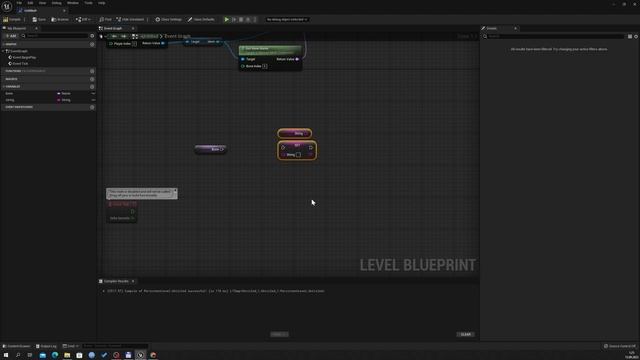Open the Edit menu
Viewport: 640px width, 360px height.
[x=30, y=3]
